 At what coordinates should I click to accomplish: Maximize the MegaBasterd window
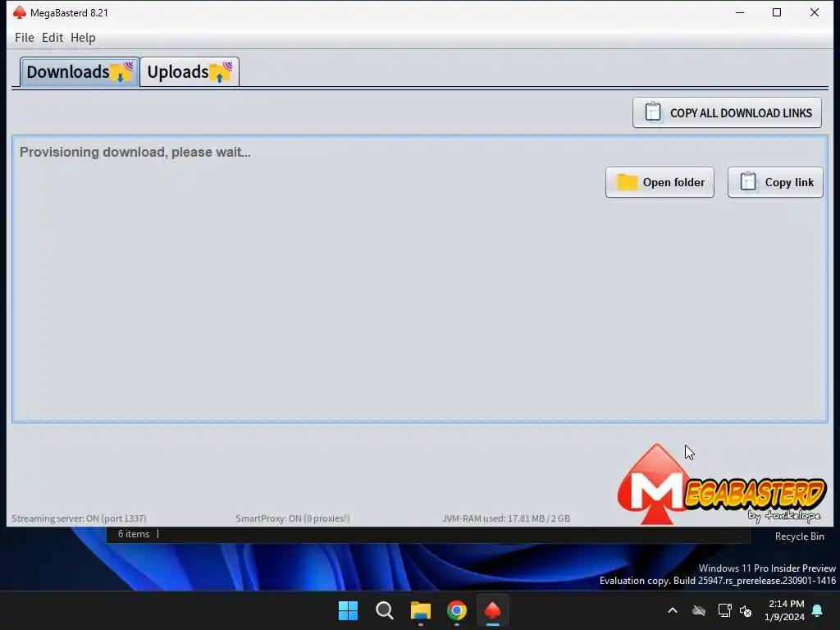(777, 12)
